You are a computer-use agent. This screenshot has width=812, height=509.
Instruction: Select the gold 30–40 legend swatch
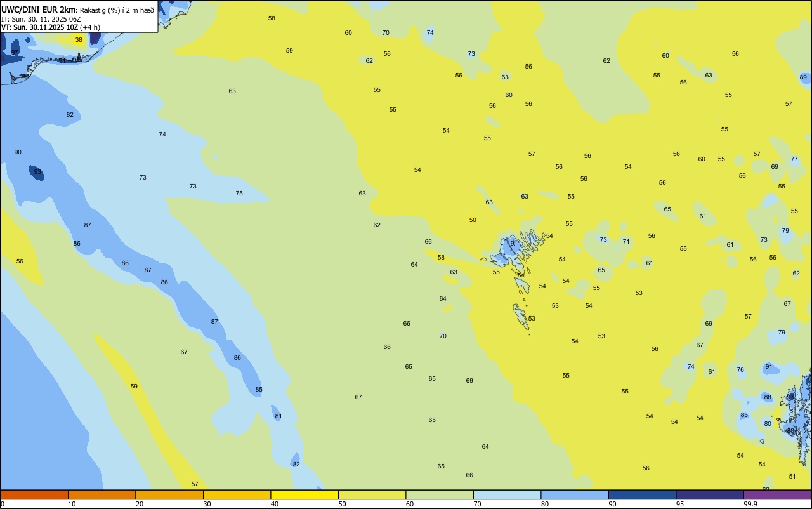pos(237,494)
